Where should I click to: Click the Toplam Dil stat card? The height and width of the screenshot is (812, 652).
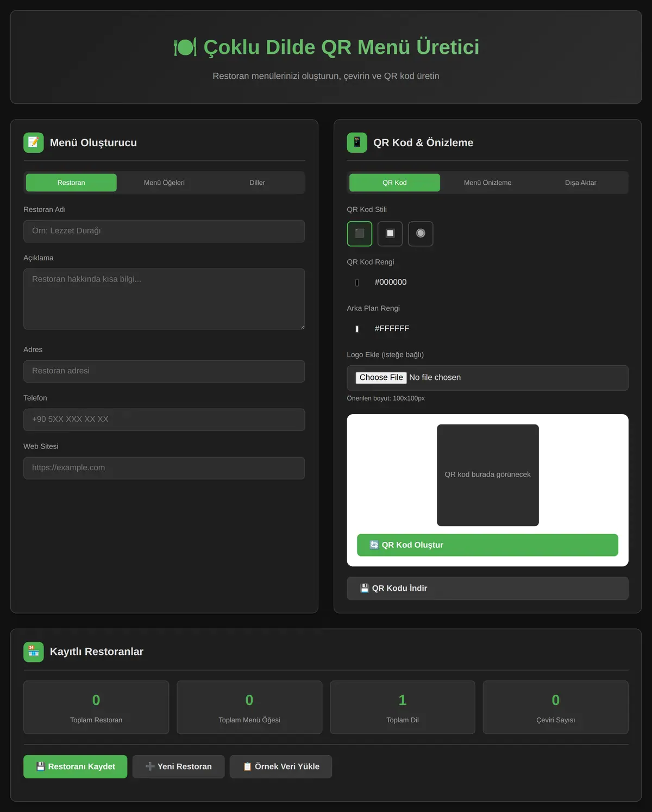pos(403,708)
